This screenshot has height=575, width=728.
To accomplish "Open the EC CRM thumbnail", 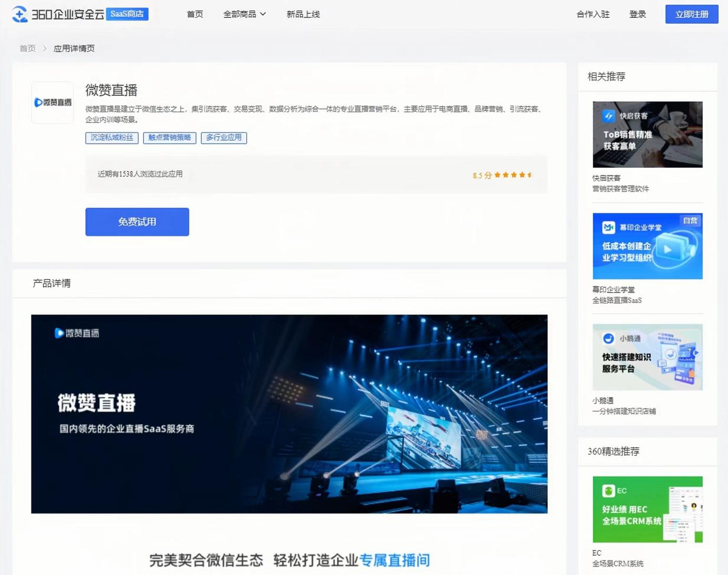I will tap(648, 509).
